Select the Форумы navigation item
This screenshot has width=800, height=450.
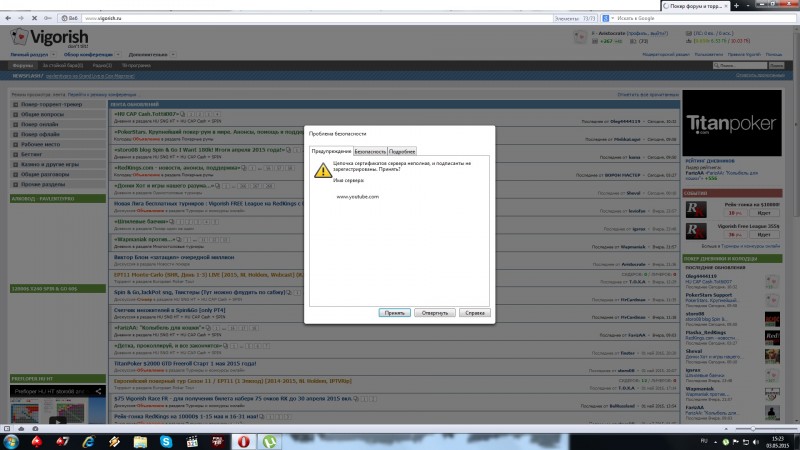pyautogui.click(x=22, y=65)
